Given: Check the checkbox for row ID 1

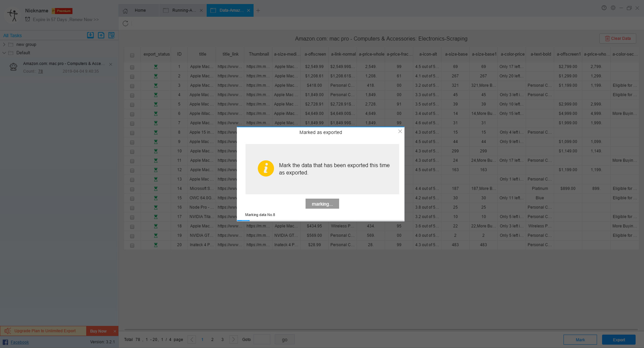Looking at the screenshot, I should pos(132,67).
